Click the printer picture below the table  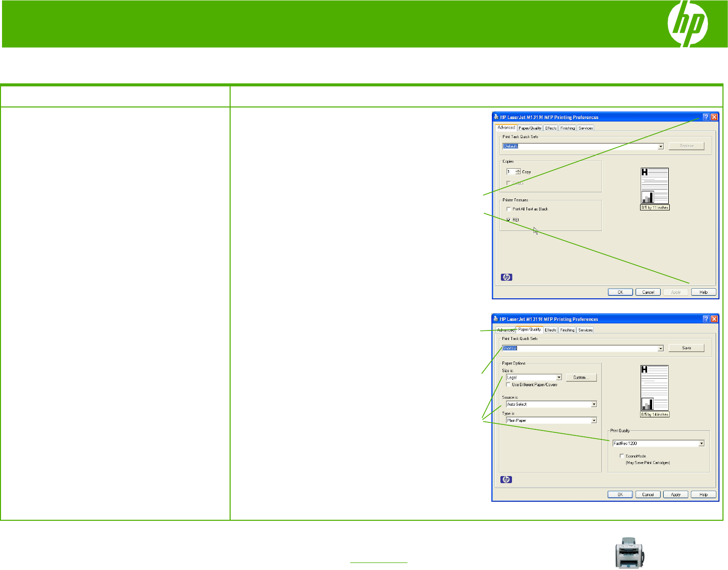[x=630, y=553]
